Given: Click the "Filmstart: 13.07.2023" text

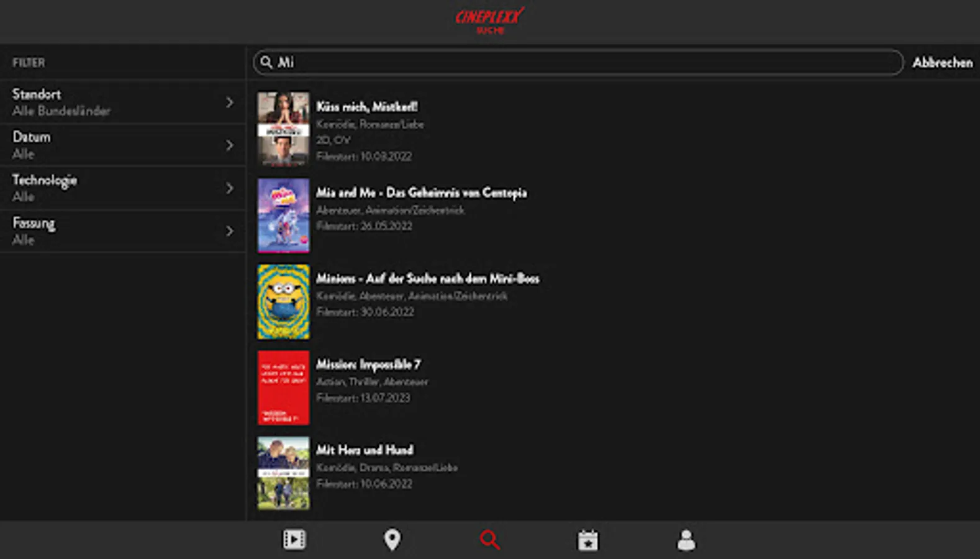Looking at the screenshot, I should (x=363, y=398).
